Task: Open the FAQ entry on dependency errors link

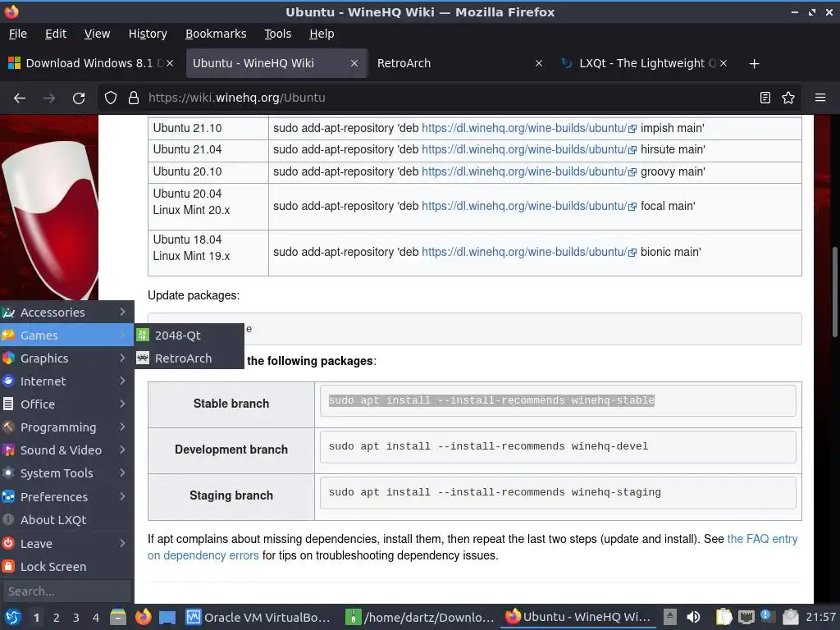Action: click(x=472, y=547)
